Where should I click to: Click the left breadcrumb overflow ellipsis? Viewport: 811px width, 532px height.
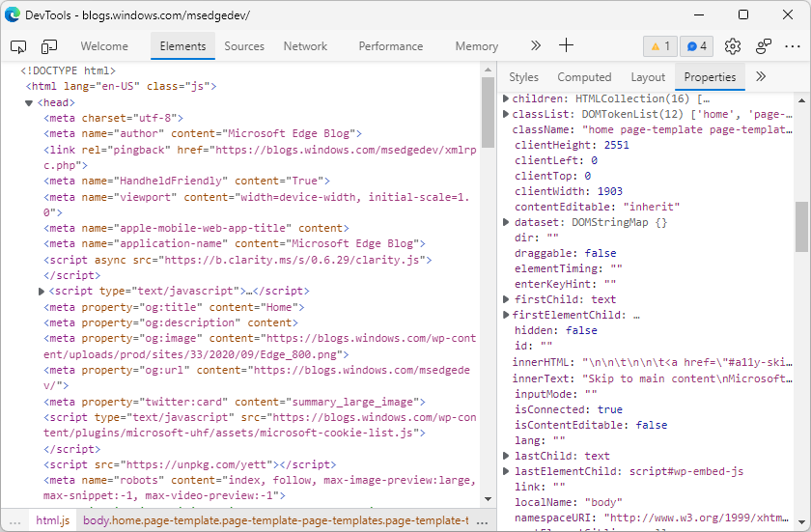(14, 521)
